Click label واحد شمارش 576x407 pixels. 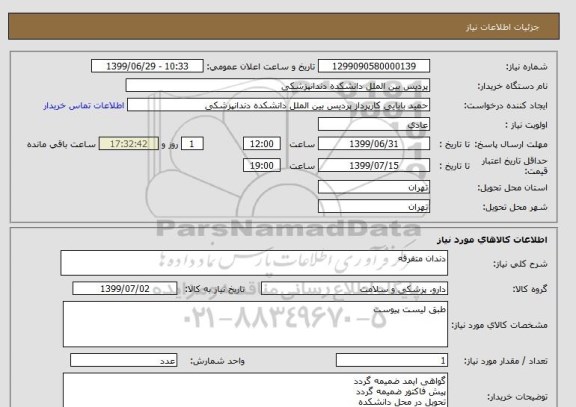(x=217, y=361)
